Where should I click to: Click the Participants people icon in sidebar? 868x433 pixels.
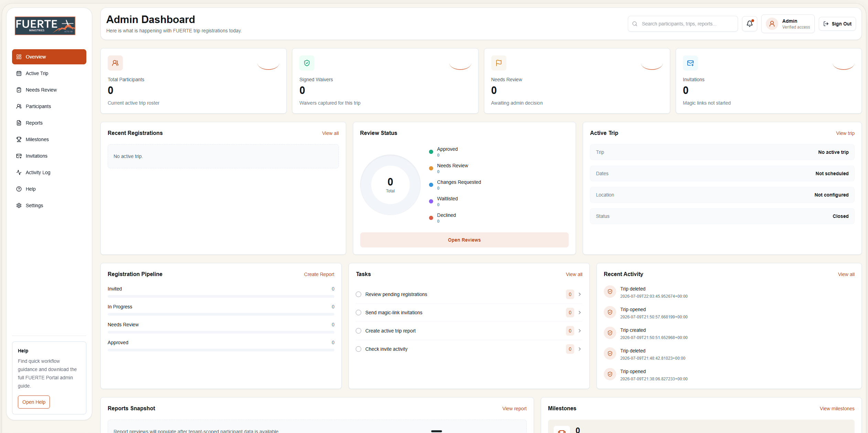tap(19, 106)
